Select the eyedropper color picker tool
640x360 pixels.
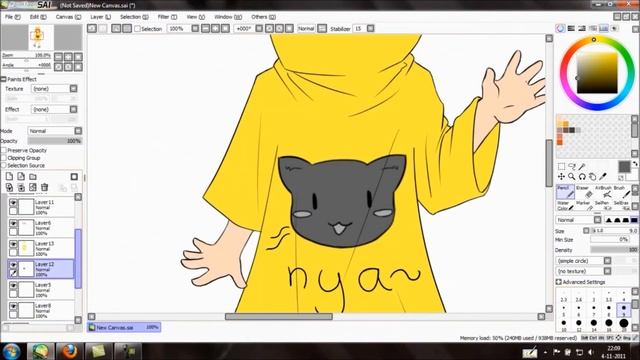pos(603,177)
